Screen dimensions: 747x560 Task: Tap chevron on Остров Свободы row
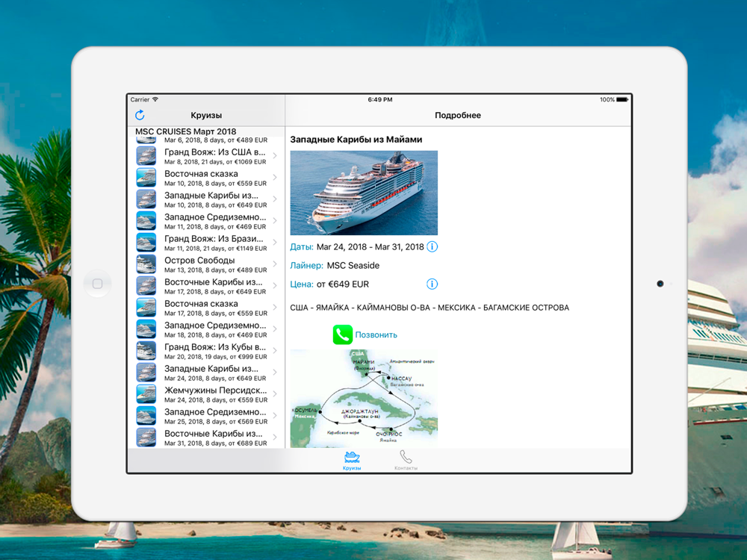[275, 264]
